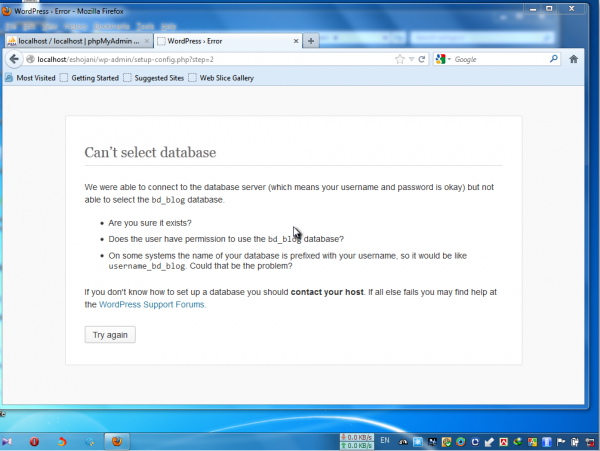Click the bold 'contact your host' text
Image resolution: width=600 pixels, height=451 pixels.
click(327, 292)
